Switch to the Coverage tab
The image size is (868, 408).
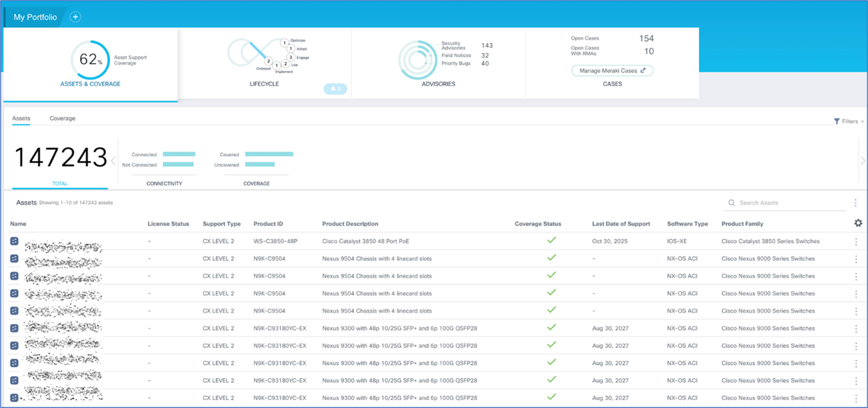(63, 118)
